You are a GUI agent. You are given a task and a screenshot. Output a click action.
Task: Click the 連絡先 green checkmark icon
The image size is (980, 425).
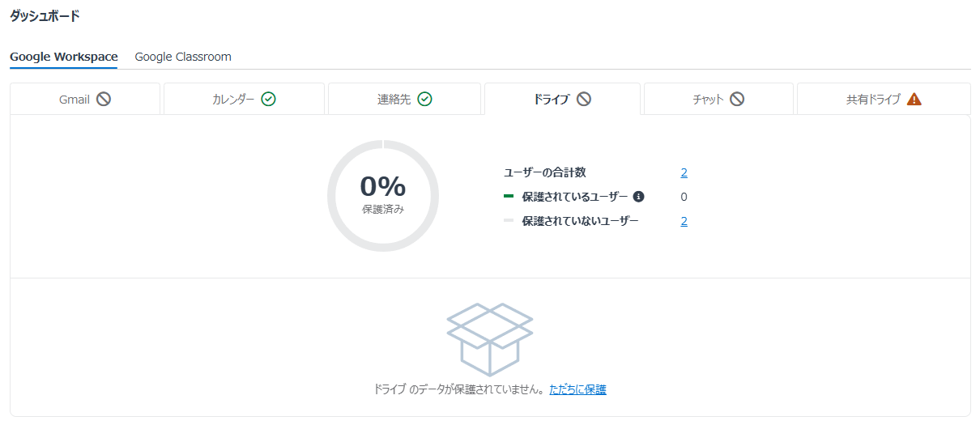click(x=424, y=99)
